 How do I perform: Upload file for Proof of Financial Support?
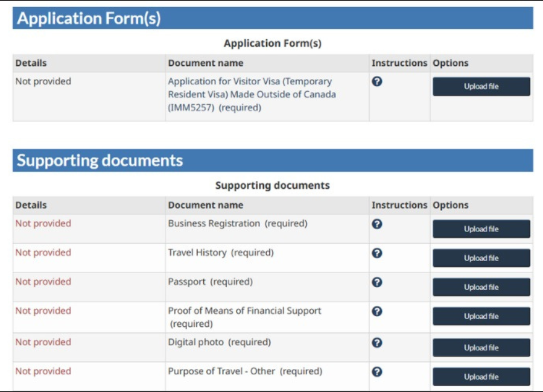(x=481, y=316)
